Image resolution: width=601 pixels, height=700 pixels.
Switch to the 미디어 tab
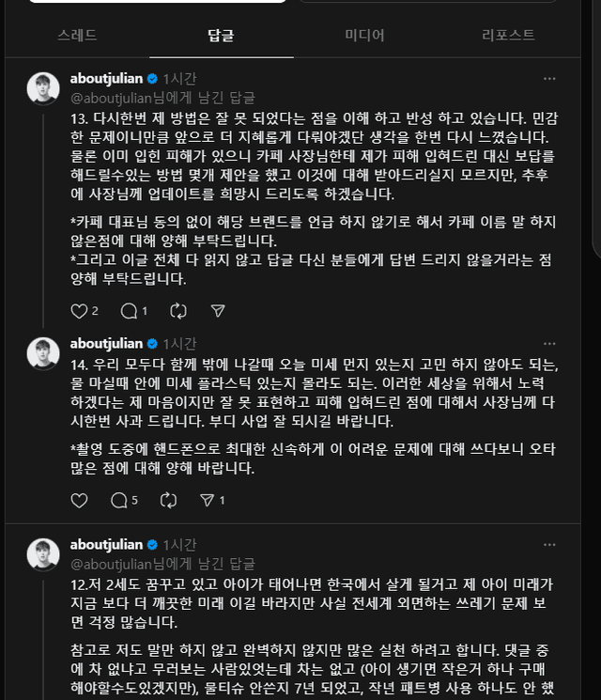click(364, 36)
